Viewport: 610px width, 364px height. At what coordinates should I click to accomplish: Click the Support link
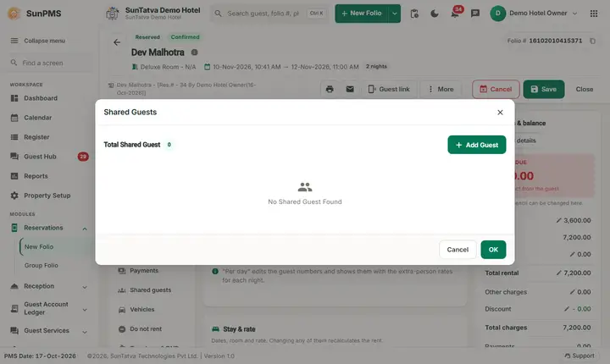[x=579, y=356]
